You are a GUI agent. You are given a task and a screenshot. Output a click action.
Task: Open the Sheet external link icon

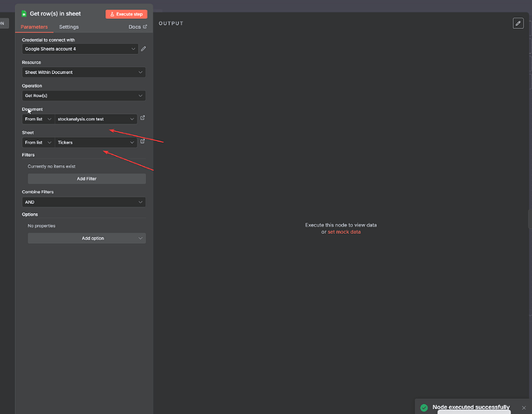coord(143,141)
